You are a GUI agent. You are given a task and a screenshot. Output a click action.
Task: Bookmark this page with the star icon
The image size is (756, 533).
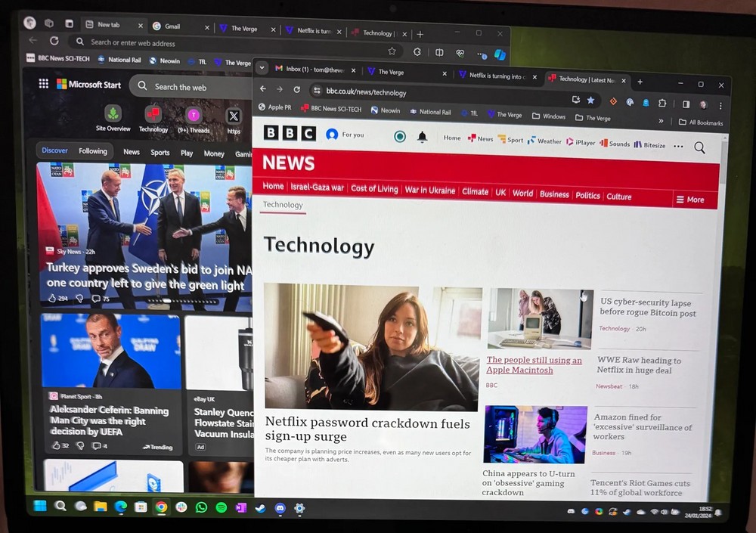click(590, 100)
